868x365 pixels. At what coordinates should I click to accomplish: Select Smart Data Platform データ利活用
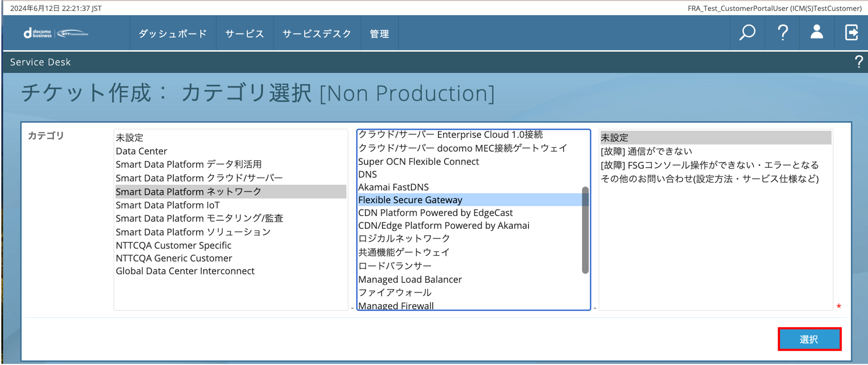(x=231, y=164)
